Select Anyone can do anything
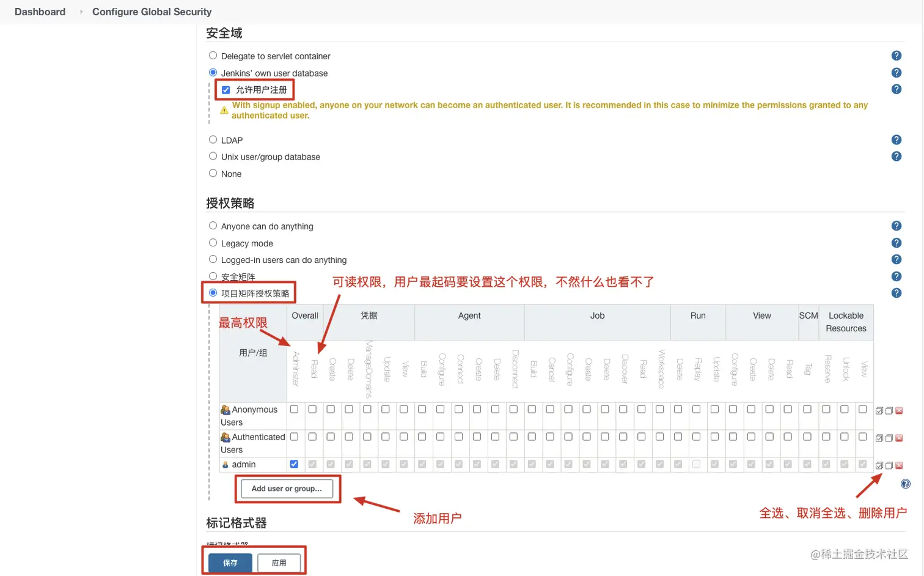924x576 pixels. pyautogui.click(x=213, y=226)
